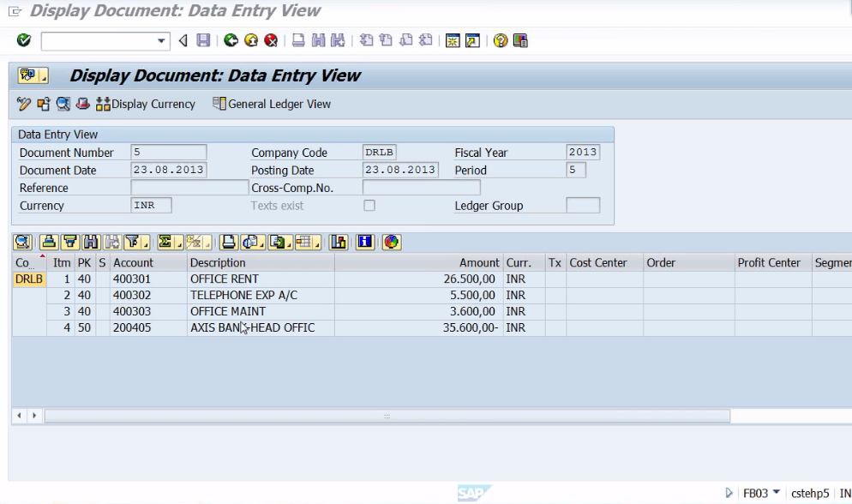The width and height of the screenshot is (852, 504).
Task: Select account number 400302
Action: tap(132, 296)
